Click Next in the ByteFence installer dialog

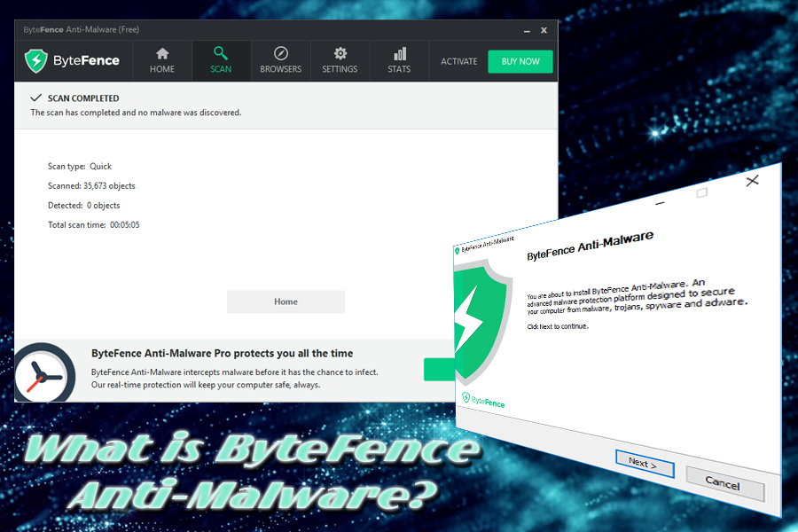pos(645,463)
